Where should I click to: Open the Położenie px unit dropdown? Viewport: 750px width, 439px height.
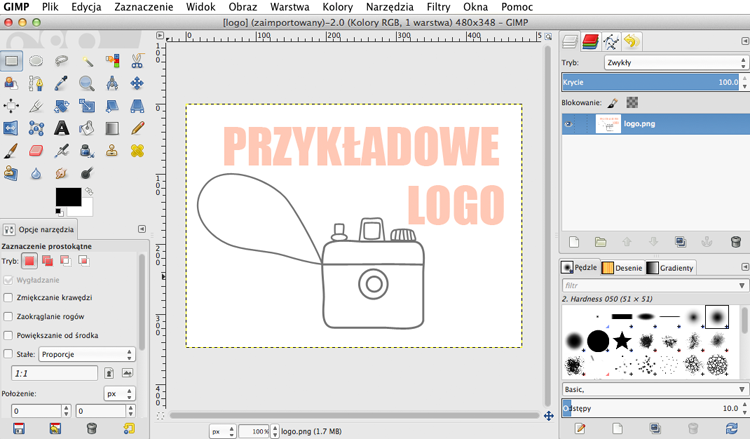(x=120, y=394)
